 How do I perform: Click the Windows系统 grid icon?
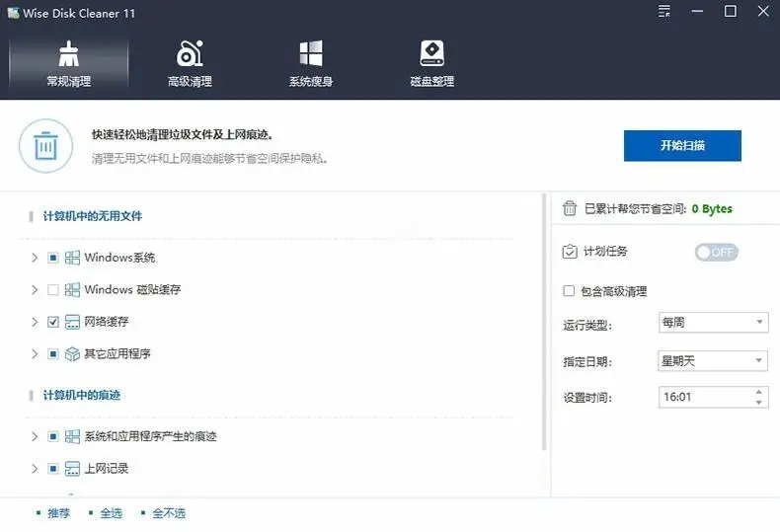pos(72,258)
